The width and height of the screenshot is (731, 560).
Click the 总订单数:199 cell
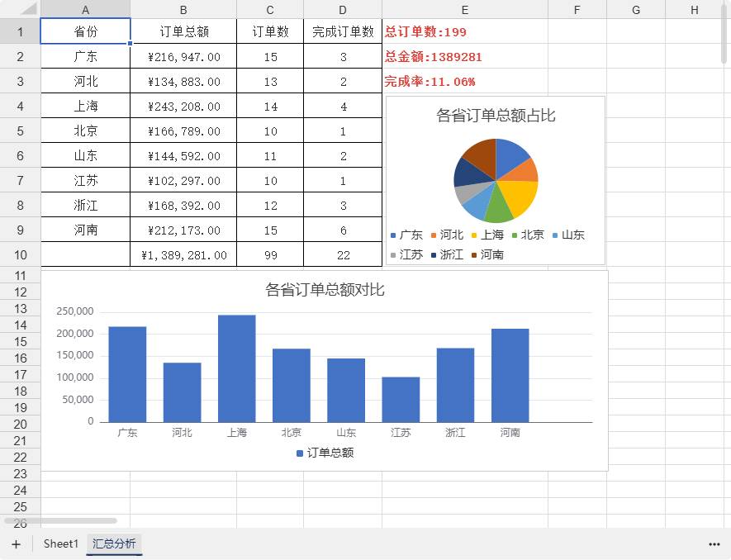465,31
